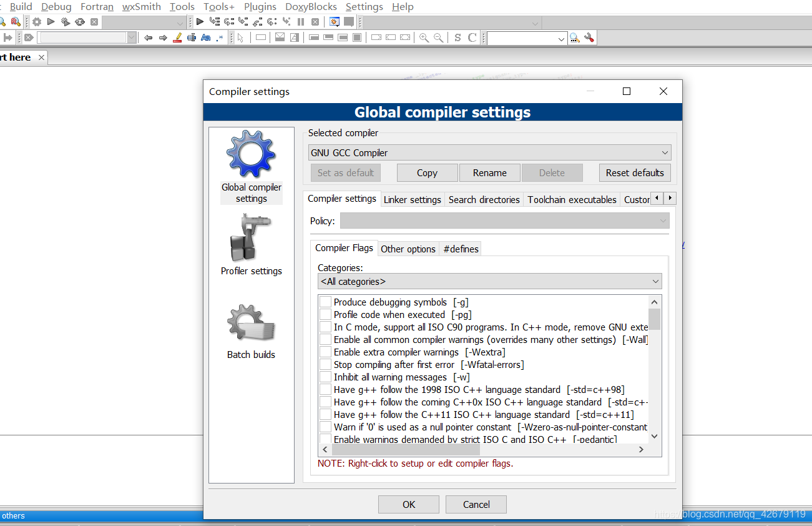The height and width of the screenshot is (526, 812).
Task: Switch to #defines tab
Action: click(x=461, y=249)
